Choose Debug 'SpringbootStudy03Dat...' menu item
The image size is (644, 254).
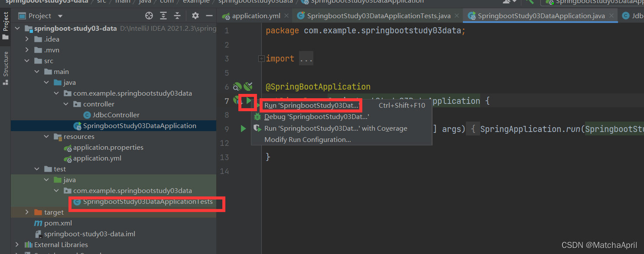pos(342,117)
